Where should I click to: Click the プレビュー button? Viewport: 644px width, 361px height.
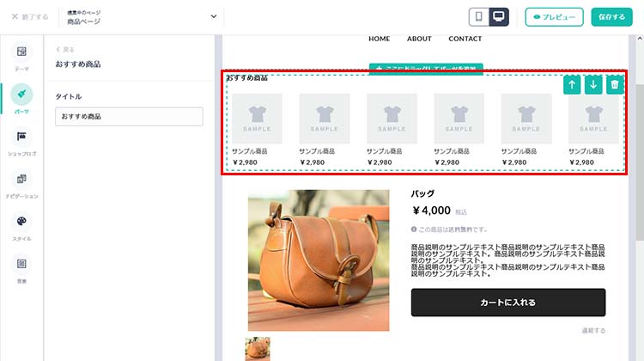point(554,17)
